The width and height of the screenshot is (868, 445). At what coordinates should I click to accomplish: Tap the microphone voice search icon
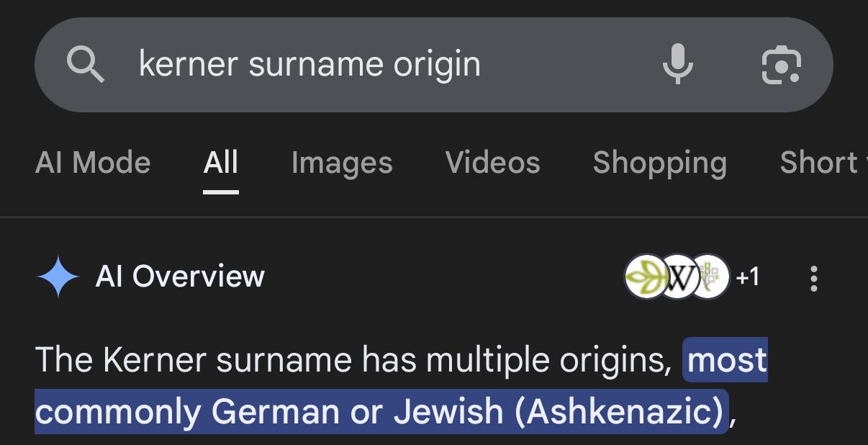coord(678,65)
